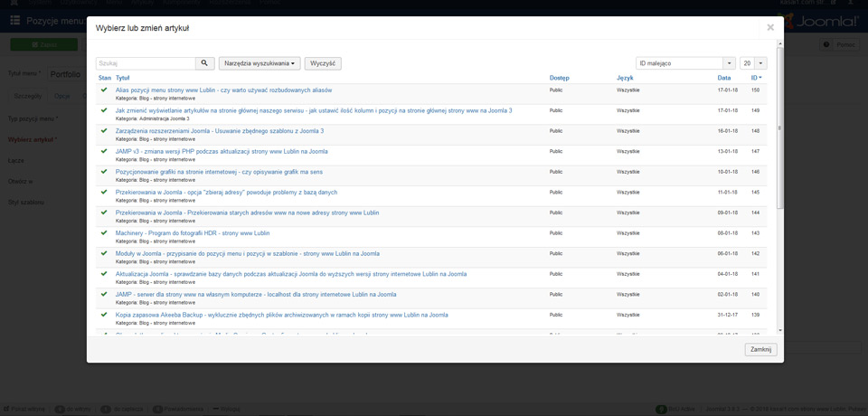The height and width of the screenshot is (416, 868).
Task: Sort articles by Dostęp column
Action: pyautogui.click(x=559, y=78)
